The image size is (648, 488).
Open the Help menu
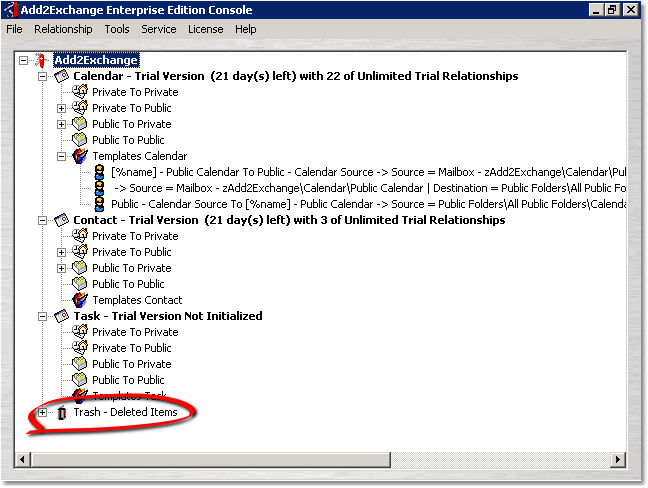pyautogui.click(x=245, y=29)
